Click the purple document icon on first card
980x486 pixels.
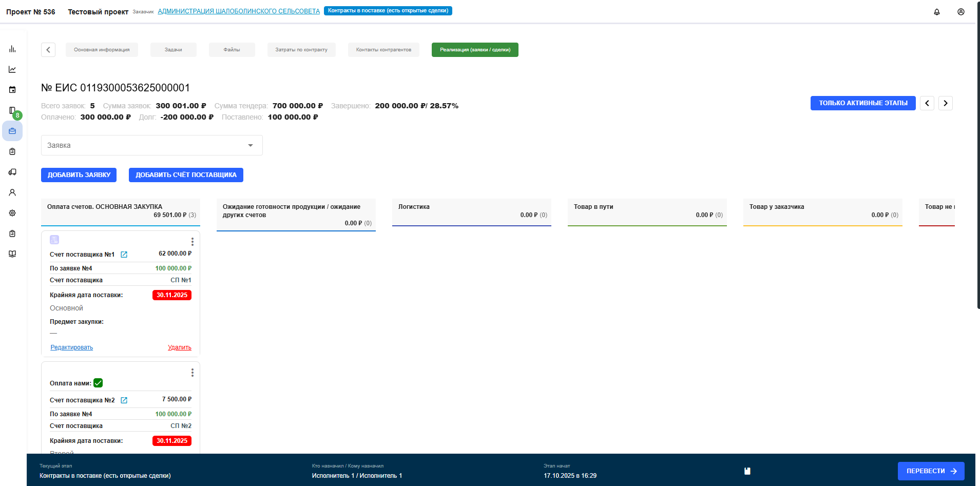(54, 240)
